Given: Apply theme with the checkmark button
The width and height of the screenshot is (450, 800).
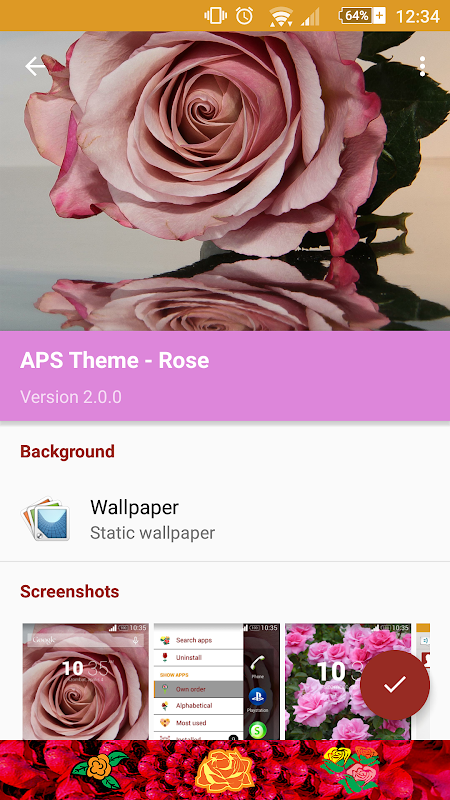Looking at the screenshot, I should click(x=395, y=685).
